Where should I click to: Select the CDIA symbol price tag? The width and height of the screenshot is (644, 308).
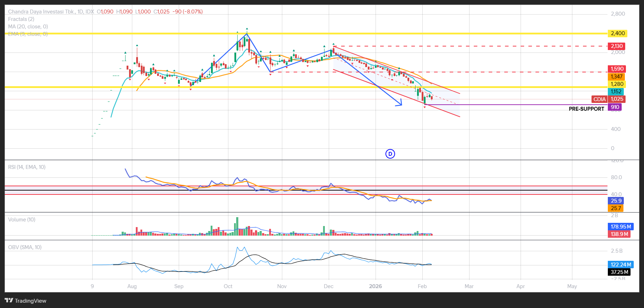pos(599,99)
